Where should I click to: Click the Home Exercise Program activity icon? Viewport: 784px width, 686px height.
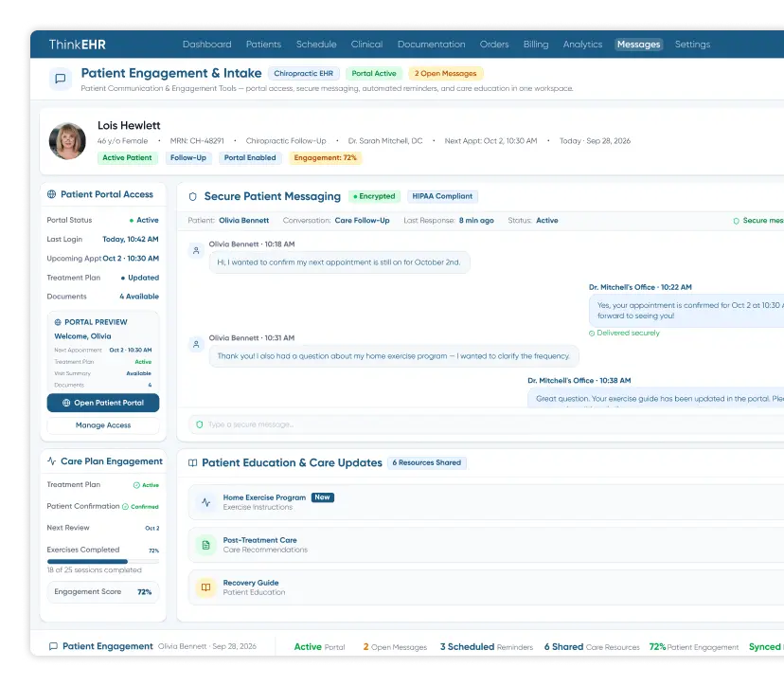[205, 502]
